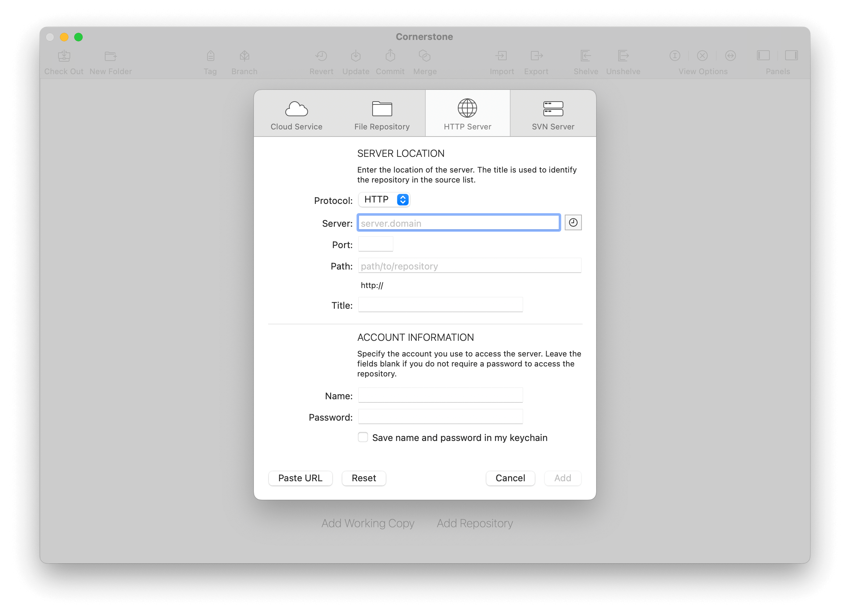This screenshot has height=616, width=850.
Task: Select the HTTP Server tab
Action: 467,113
